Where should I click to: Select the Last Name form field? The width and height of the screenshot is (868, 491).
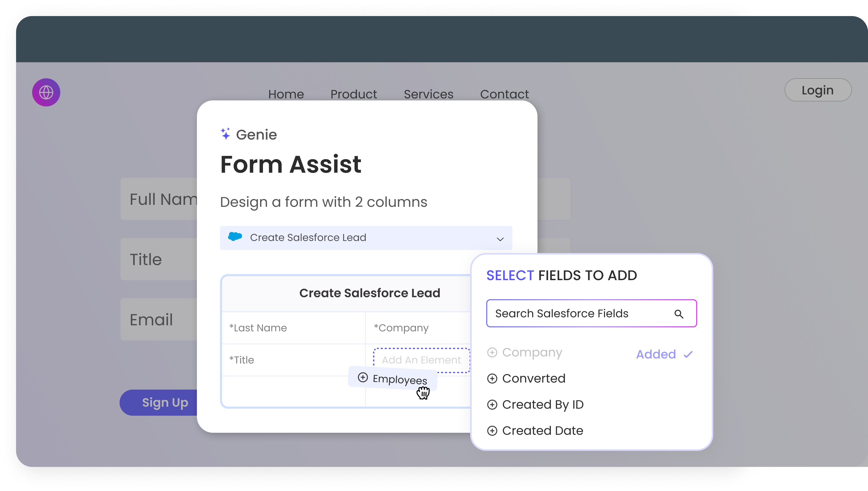293,328
